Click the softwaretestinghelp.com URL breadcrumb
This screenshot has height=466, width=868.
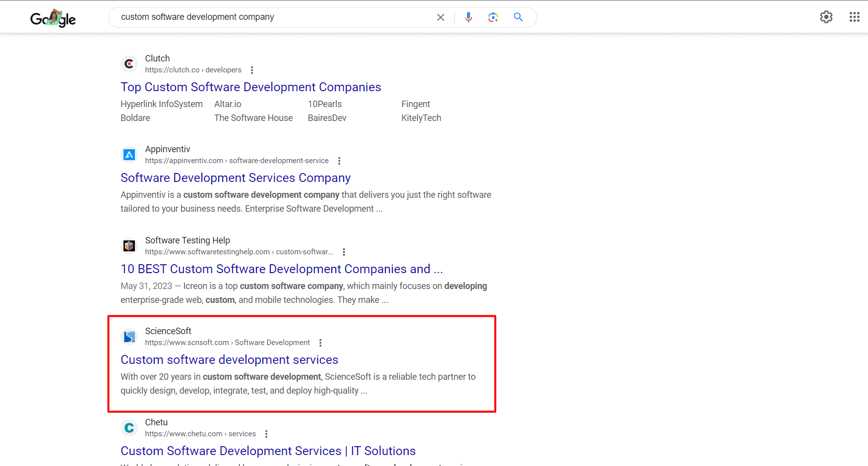click(239, 252)
